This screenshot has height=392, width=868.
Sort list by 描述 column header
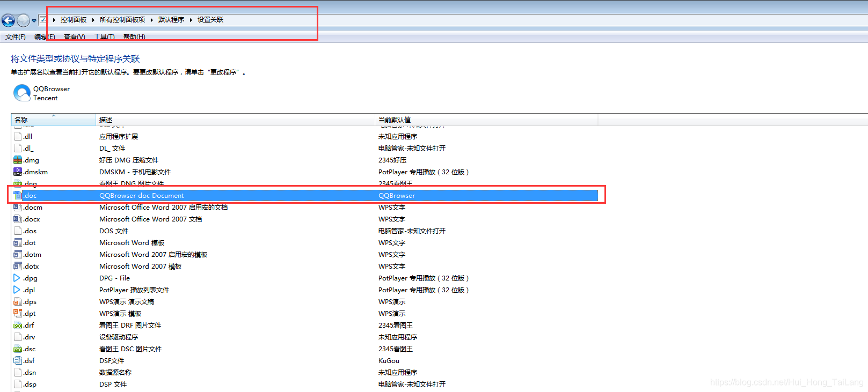(235, 120)
